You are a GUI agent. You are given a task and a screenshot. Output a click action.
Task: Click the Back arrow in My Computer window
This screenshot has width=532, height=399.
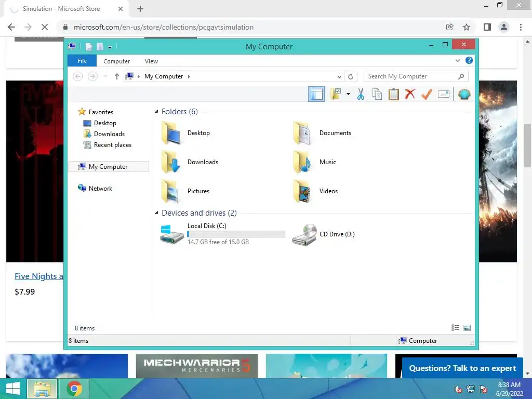click(x=78, y=76)
